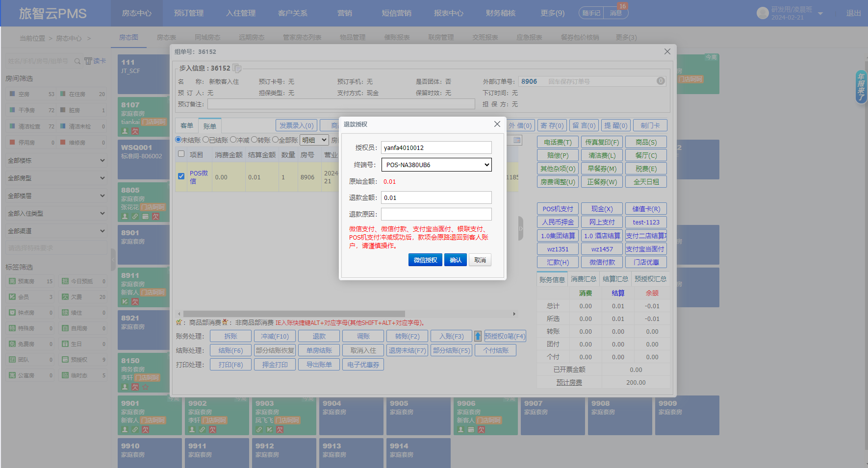This screenshot has height=468, width=868.
Task: Click the 退款原因 input field
Action: pos(436,214)
